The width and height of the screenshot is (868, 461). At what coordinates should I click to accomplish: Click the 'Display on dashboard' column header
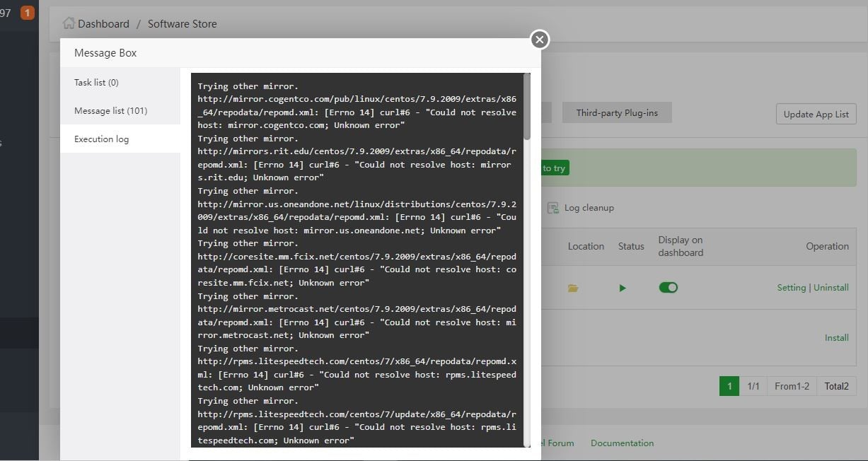pos(681,246)
